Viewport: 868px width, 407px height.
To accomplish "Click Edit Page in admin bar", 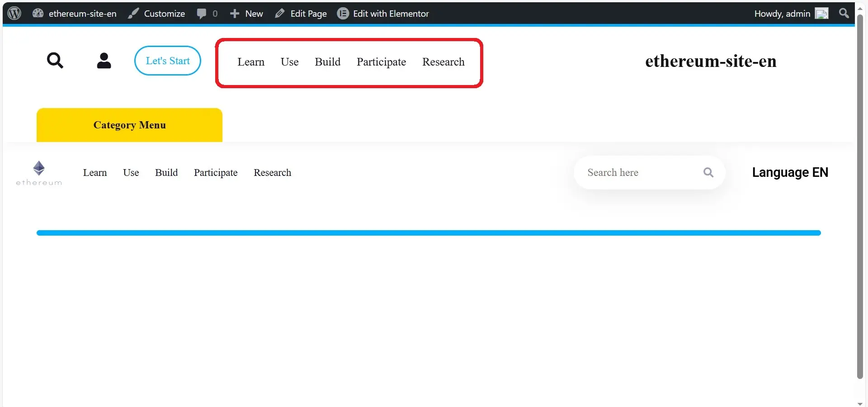I will click(301, 14).
